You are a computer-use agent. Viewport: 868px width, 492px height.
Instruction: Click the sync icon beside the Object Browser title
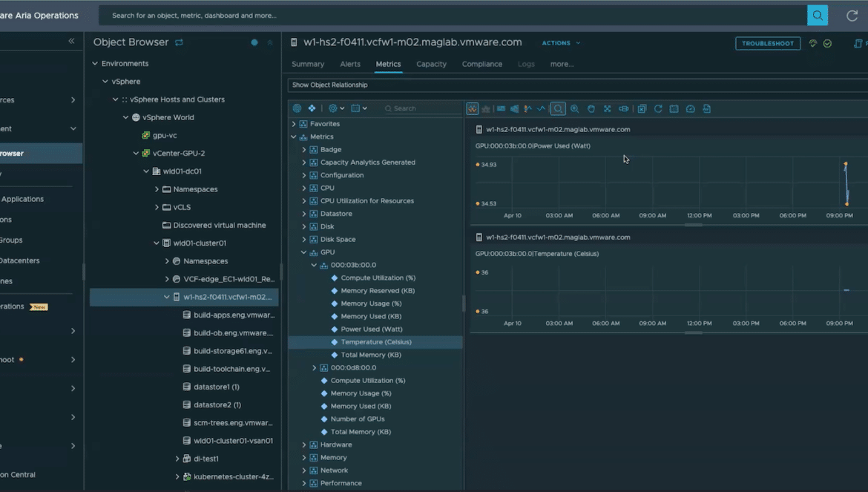(x=179, y=42)
